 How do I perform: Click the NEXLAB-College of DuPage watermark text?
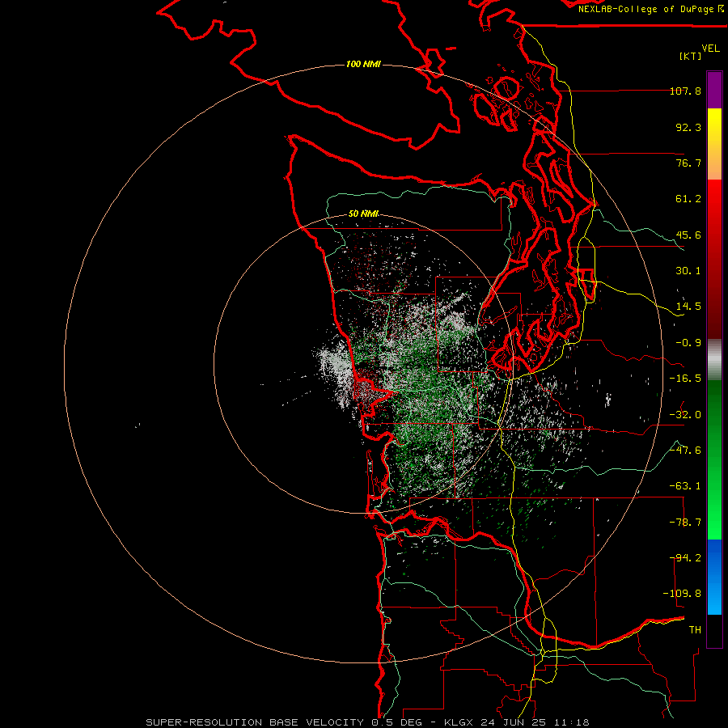[650, 9]
